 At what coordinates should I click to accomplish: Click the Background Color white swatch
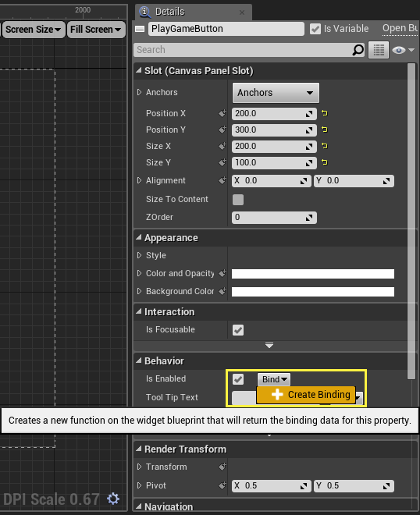coord(313,292)
